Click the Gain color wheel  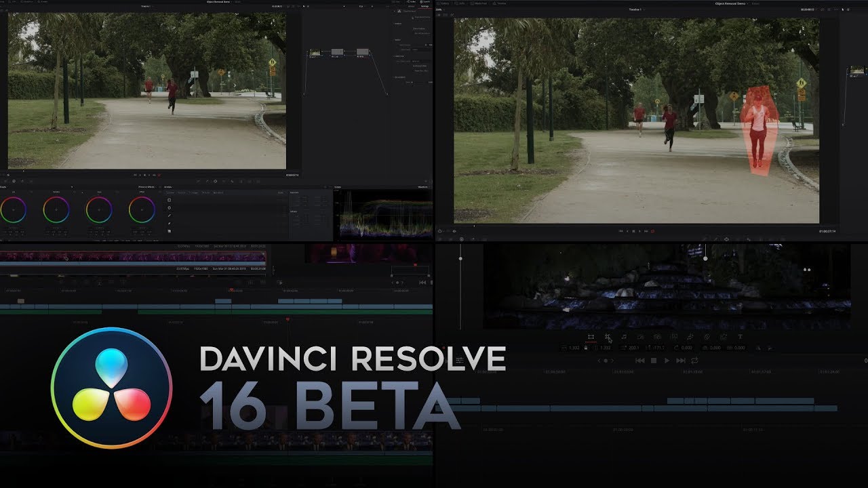click(x=99, y=210)
